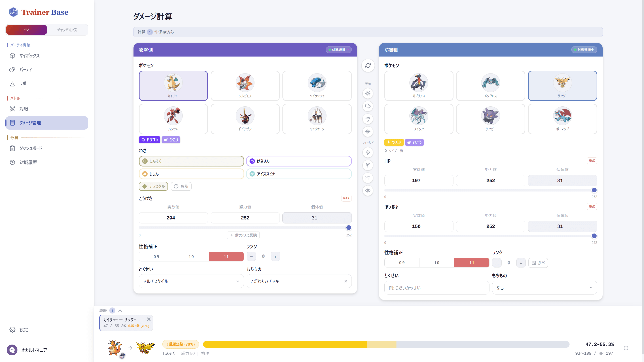Enable the 急所 critical hit option

[181, 186]
